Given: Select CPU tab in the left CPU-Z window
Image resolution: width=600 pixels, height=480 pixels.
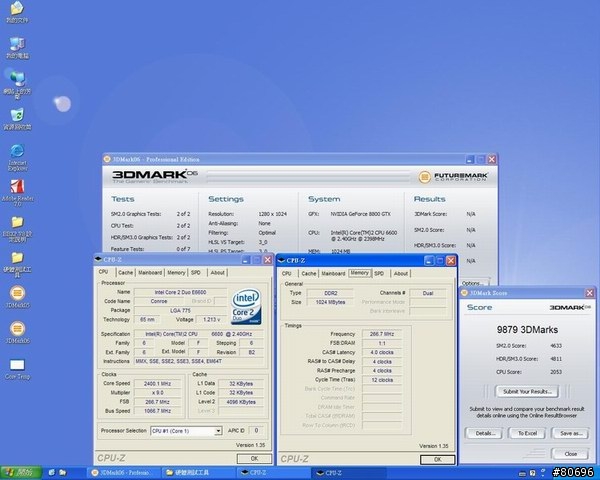Looking at the screenshot, I should [104, 272].
